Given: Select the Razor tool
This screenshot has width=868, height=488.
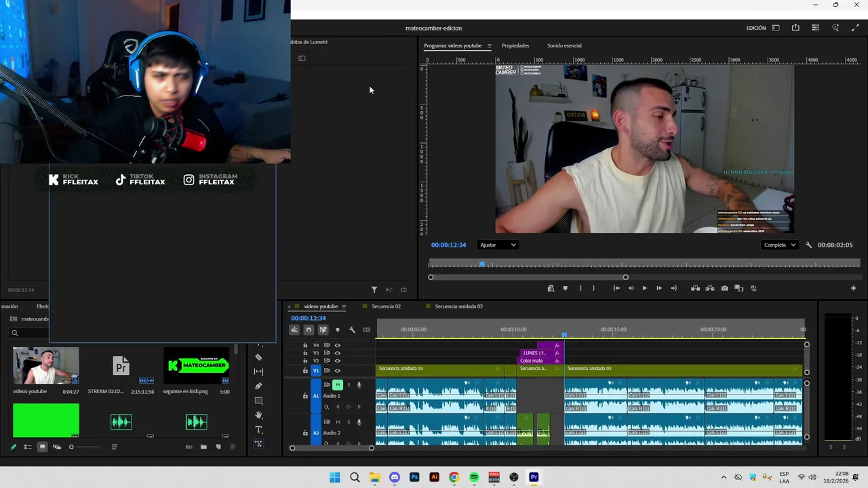Looking at the screenshot, I should (x=258, y=357).
